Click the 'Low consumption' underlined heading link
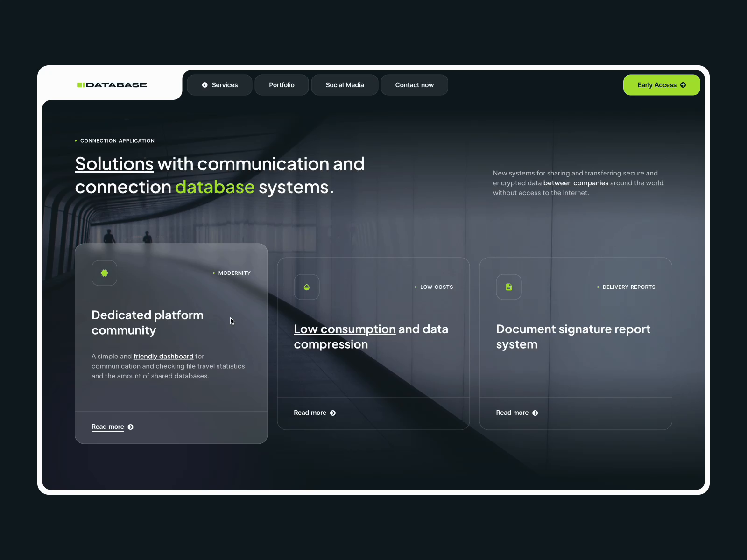This screenshot has width=747, height=560. 345,329
